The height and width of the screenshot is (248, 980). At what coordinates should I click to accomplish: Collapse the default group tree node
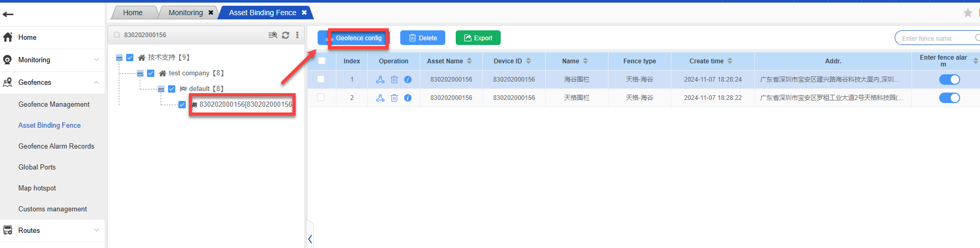point(161,89)
